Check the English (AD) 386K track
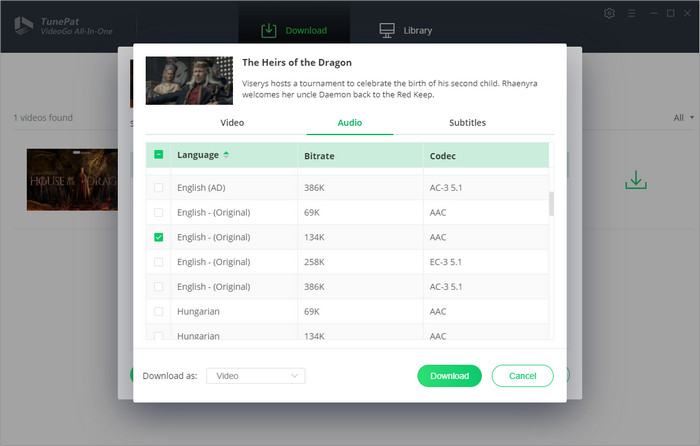Screen dimensions: 700x446 158,188
